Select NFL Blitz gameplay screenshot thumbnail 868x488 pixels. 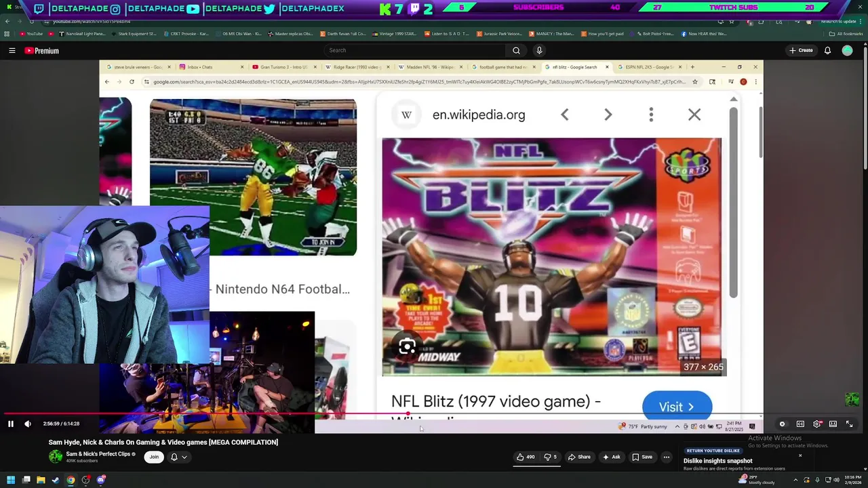253,178
